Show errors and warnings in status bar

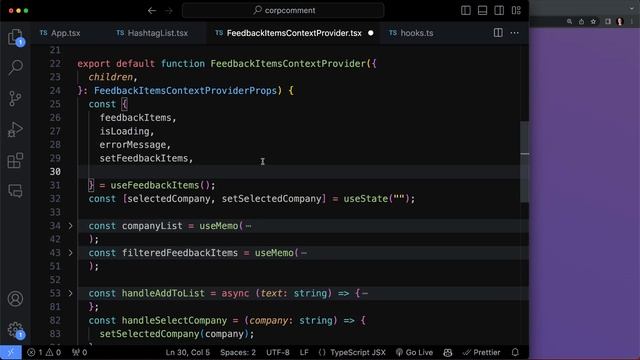tap(44, 352)
